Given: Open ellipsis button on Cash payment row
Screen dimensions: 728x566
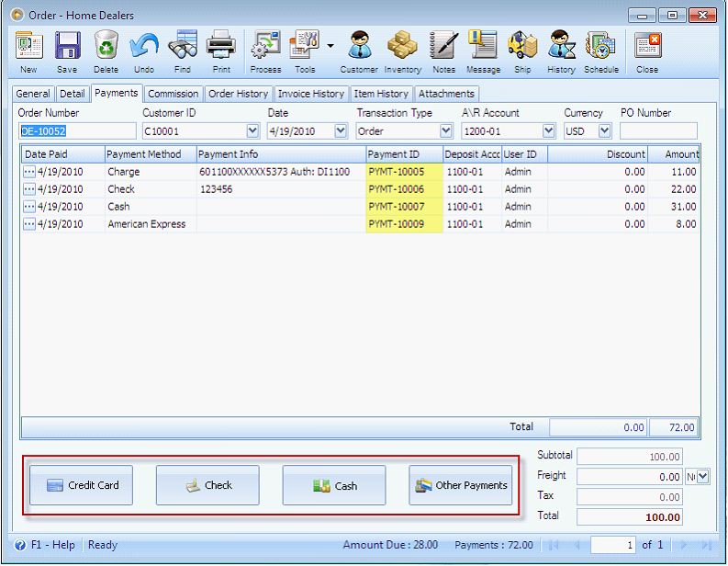Looking at the screenshot, I should [x=28, y=207].
